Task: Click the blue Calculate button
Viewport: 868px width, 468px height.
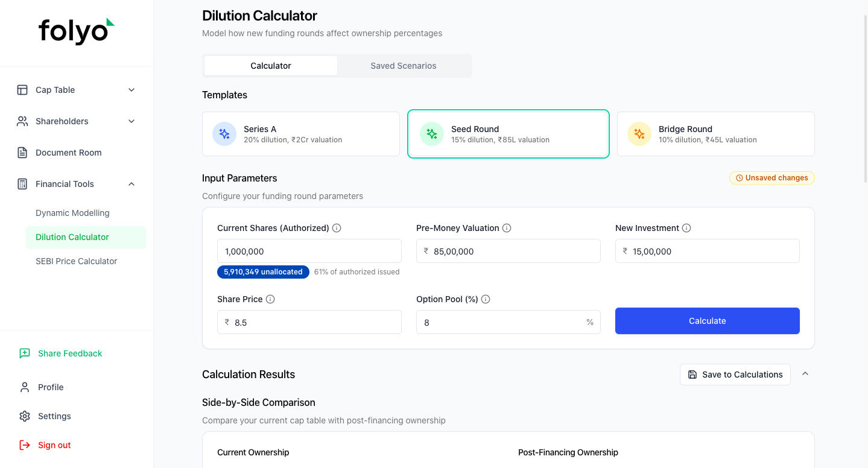Action: click(x=708, y=321)
